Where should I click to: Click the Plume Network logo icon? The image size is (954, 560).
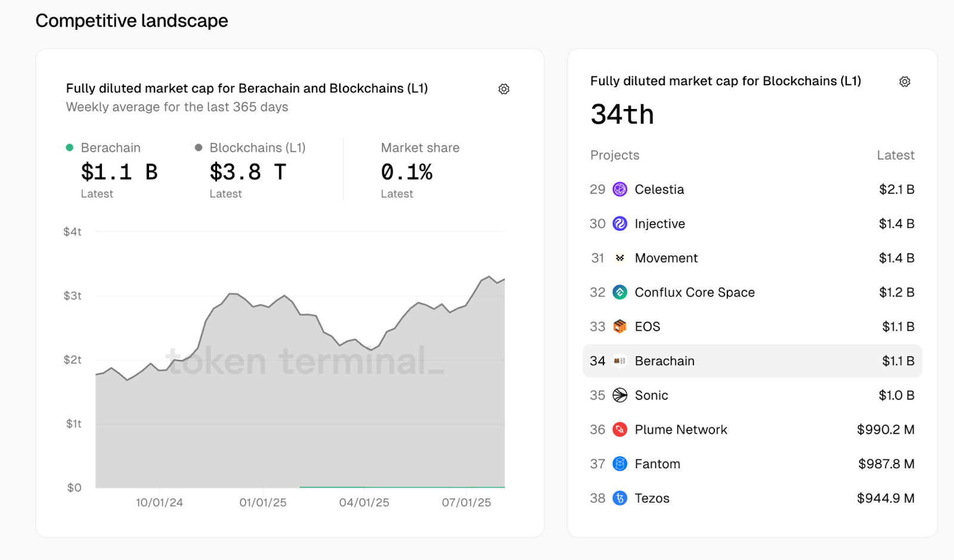[620, 430]
